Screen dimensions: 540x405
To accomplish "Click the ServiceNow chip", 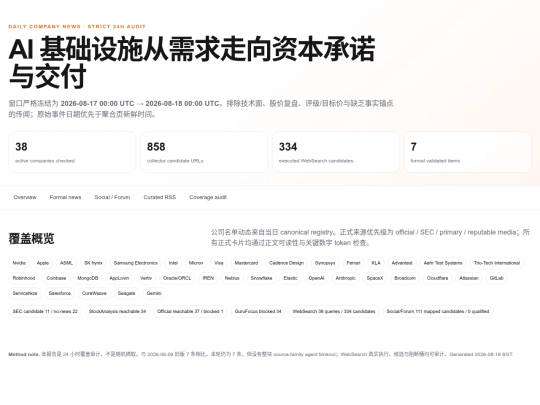I will (x=25, y=293).
